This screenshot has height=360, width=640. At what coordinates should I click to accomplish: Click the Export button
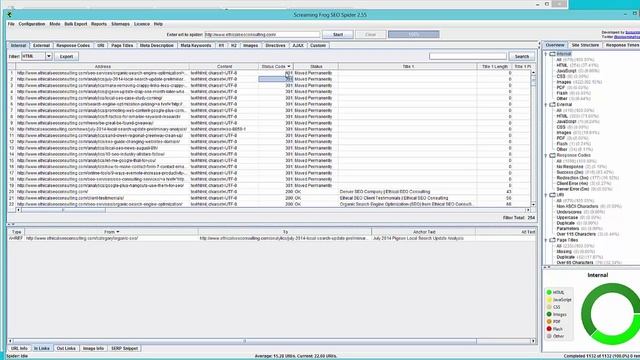point(66,56)
